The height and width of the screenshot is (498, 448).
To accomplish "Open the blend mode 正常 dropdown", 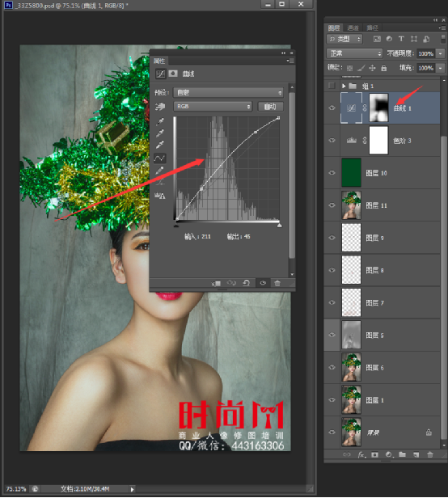I will coord(354,53).
